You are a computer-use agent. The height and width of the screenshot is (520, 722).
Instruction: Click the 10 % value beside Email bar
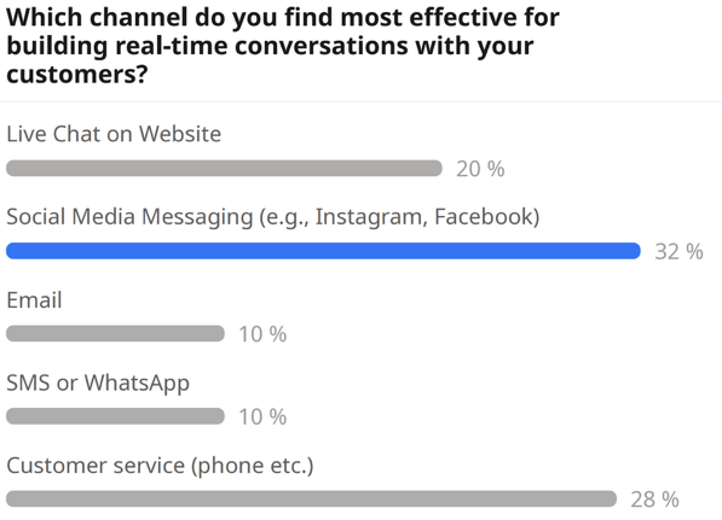[262, 334]
